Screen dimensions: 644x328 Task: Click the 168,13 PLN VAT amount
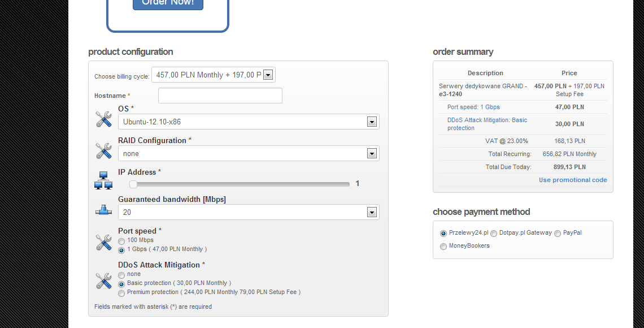coord(569,141)
